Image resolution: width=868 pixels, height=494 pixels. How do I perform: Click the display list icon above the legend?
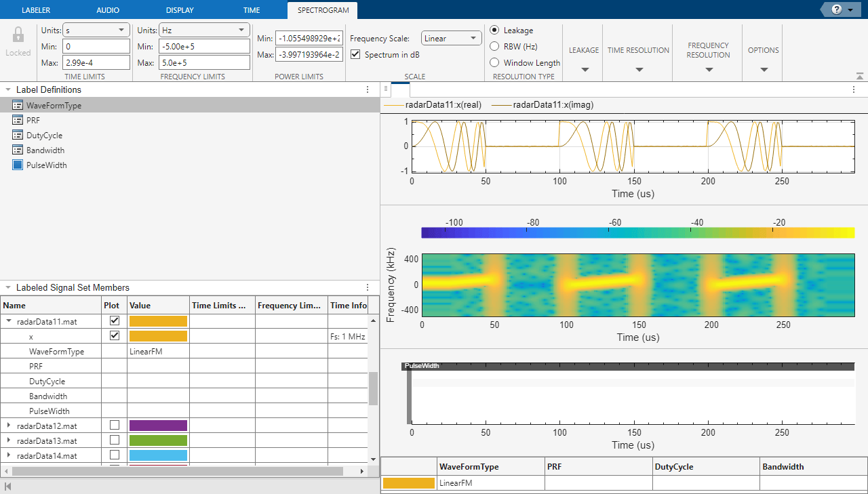point(385,89)
